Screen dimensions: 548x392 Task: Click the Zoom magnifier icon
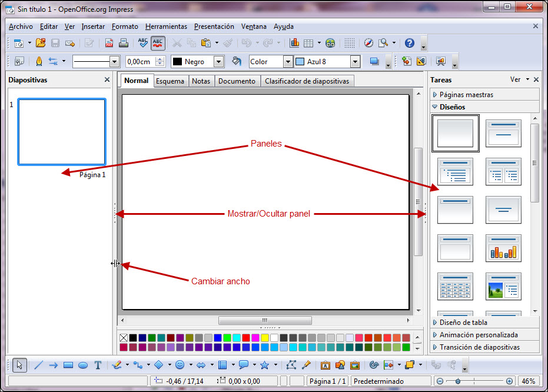384,43
